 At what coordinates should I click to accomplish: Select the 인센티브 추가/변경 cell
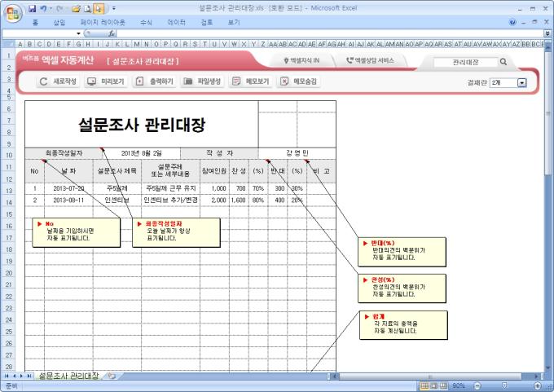point(170,200)
